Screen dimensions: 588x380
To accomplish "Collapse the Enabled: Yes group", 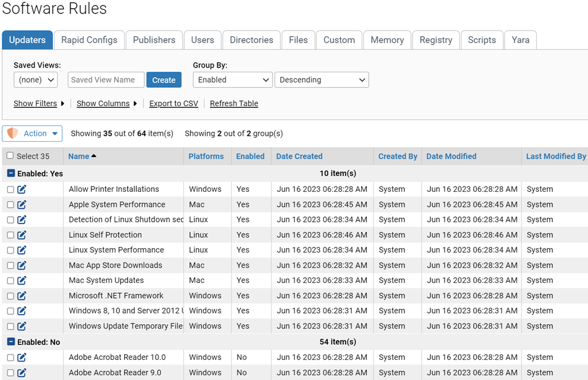I will coord(11,174).
